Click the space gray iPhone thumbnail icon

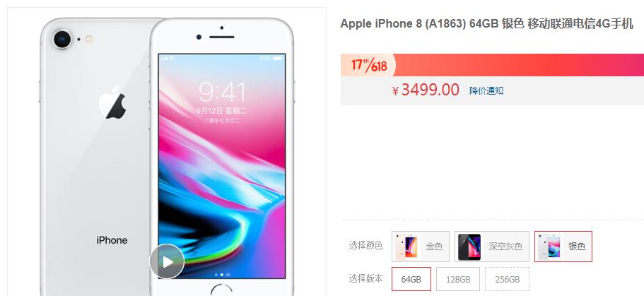(469, 247)
